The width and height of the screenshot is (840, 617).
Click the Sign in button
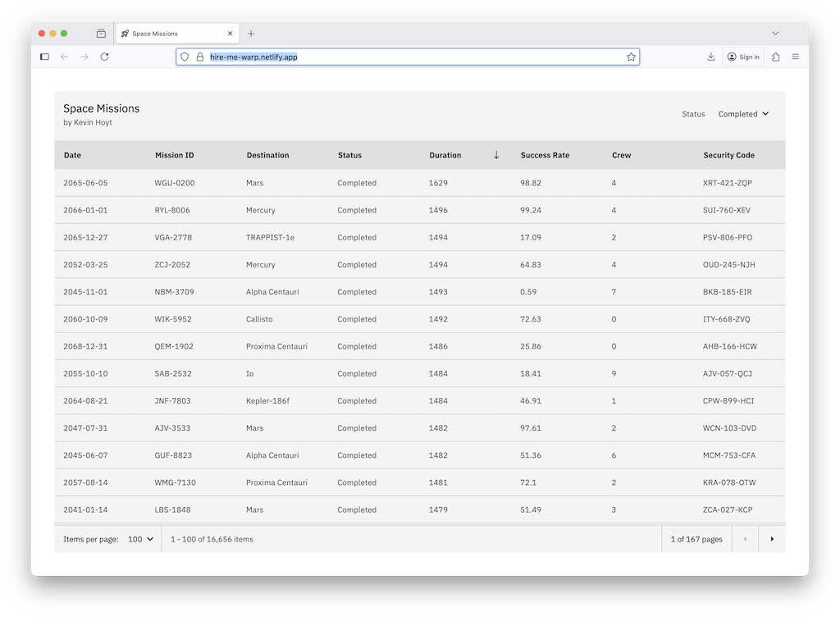743,57
